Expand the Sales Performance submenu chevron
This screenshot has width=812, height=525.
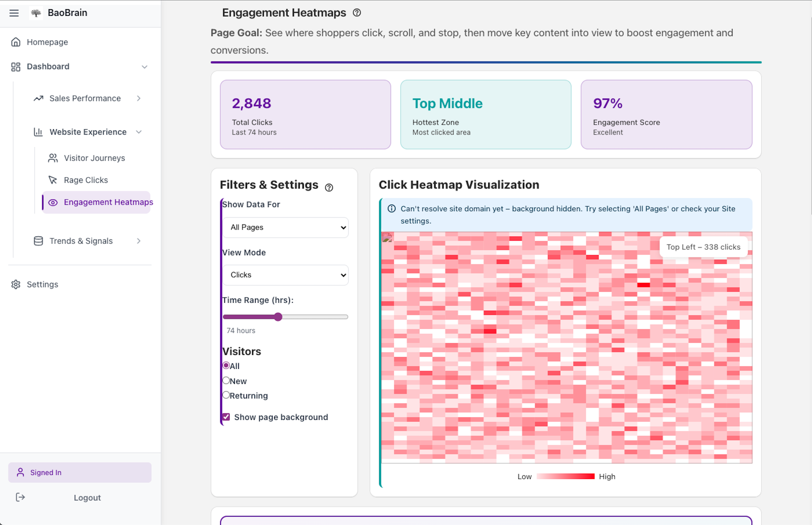click(x=139, y=98)
